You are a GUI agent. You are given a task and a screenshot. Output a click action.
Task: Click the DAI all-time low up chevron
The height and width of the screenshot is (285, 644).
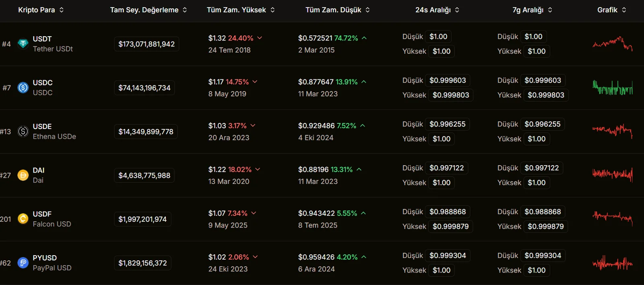[359, 170]
